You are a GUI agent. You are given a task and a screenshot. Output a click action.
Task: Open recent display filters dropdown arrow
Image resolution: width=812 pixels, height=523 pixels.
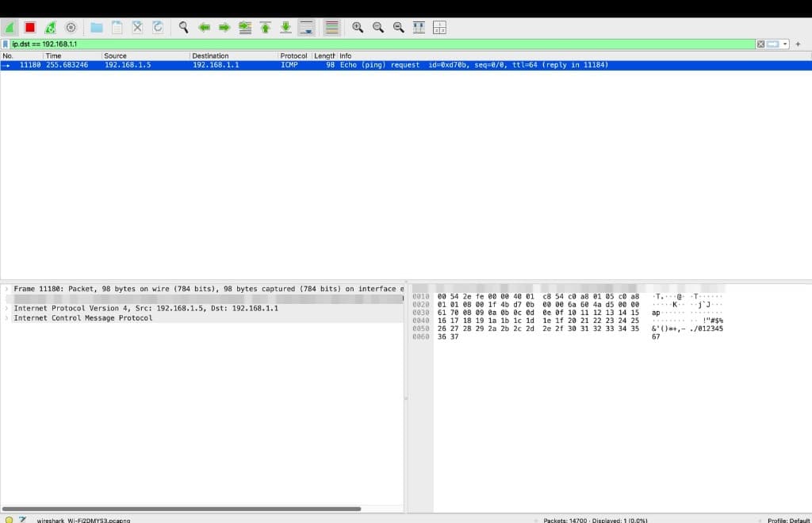click(785, 44)
